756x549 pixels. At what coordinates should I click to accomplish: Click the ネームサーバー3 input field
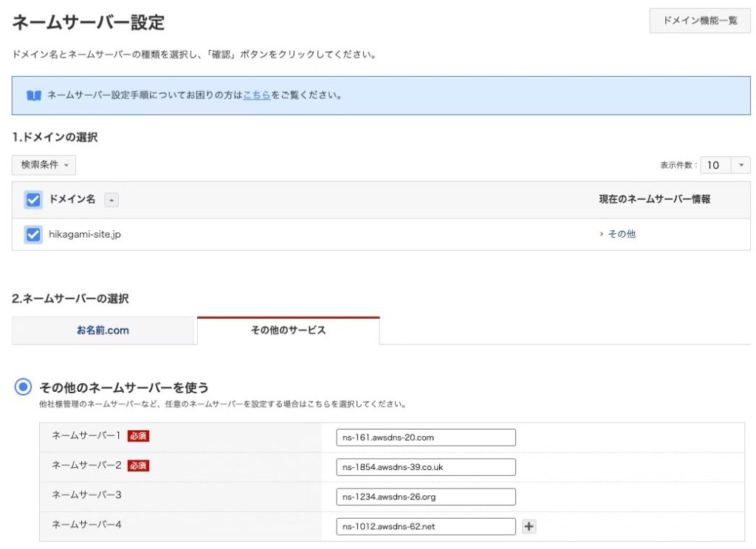click(x=425, y=497)
